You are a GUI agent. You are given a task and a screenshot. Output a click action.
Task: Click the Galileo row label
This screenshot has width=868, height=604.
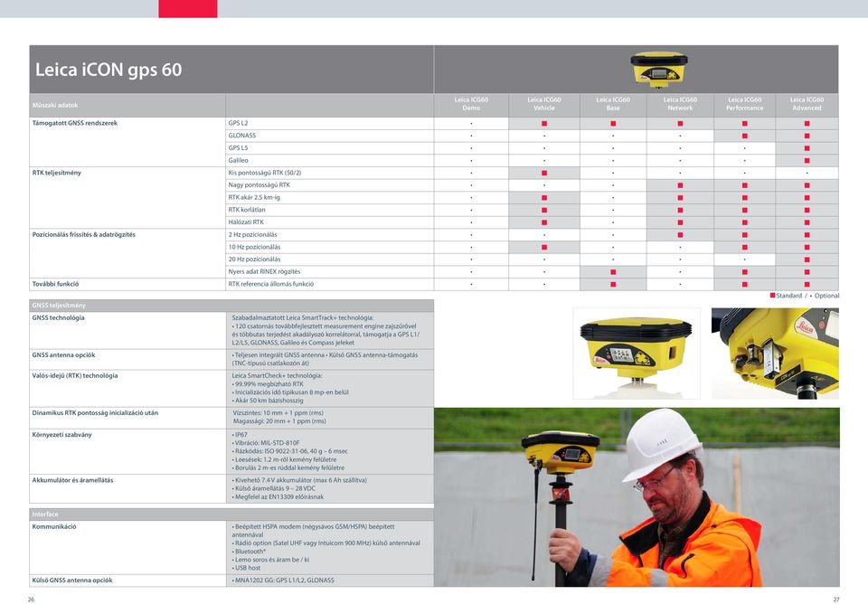pyautogui.click(x=238, y=161)
